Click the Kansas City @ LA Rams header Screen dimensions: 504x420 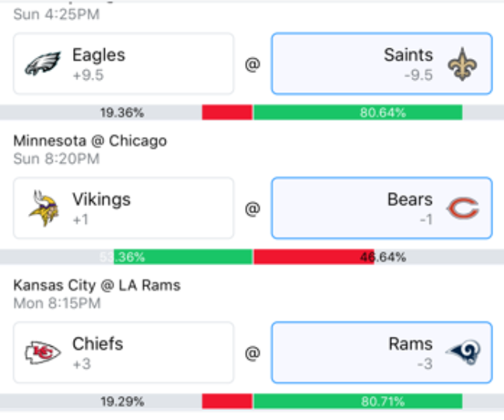[96, 285]
